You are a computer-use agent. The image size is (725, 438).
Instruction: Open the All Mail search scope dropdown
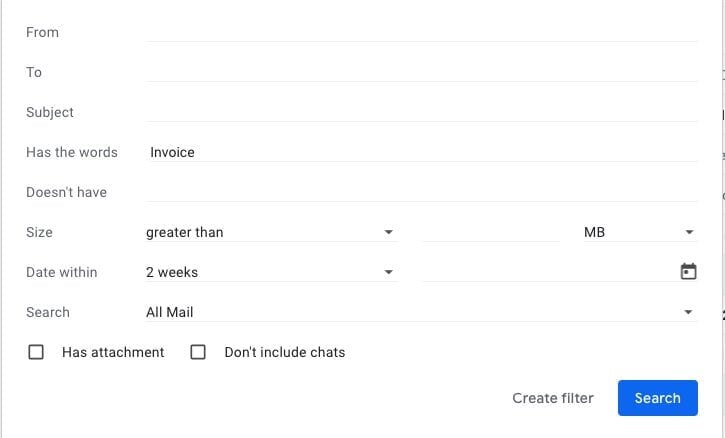point(421,312)
